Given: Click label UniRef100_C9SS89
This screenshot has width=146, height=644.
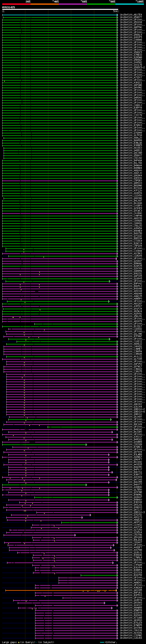Looking at the screenshot, I should (131, 445).
